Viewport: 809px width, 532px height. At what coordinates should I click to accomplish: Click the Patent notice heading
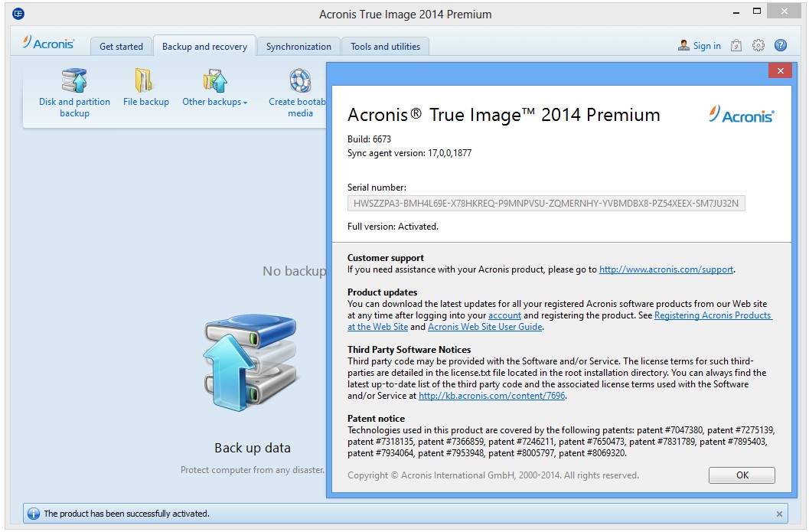click(x=376, y=419)
